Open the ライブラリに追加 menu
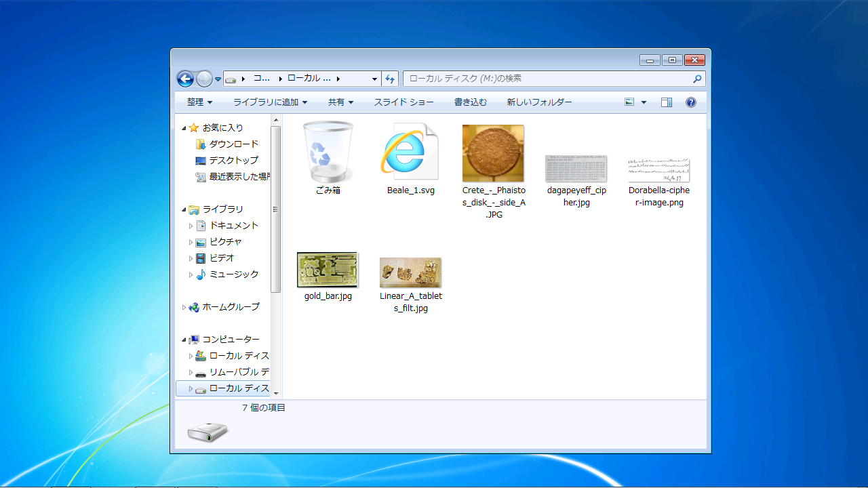This screenshot has height=488, width=868. point(270,102)
